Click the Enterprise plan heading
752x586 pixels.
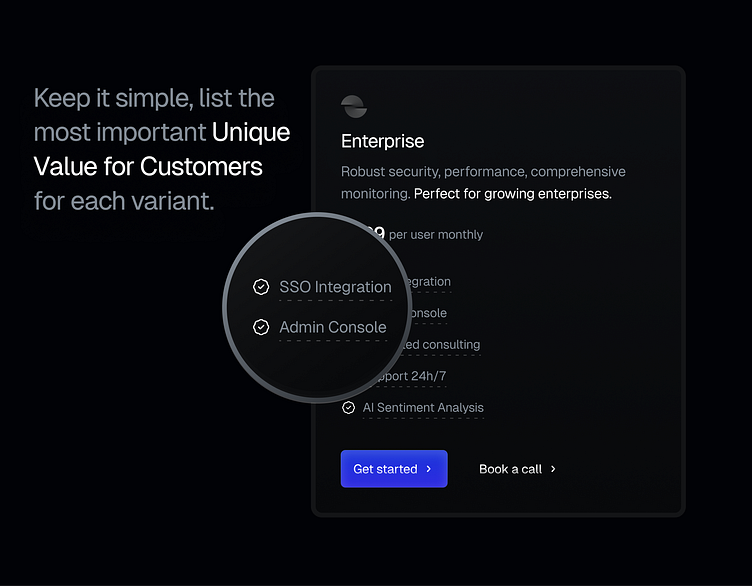383,141
